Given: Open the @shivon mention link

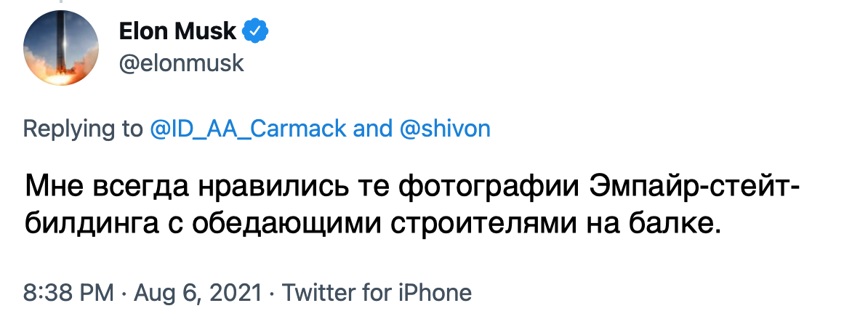Looking at the screenshot, I should tap(445, 129).
